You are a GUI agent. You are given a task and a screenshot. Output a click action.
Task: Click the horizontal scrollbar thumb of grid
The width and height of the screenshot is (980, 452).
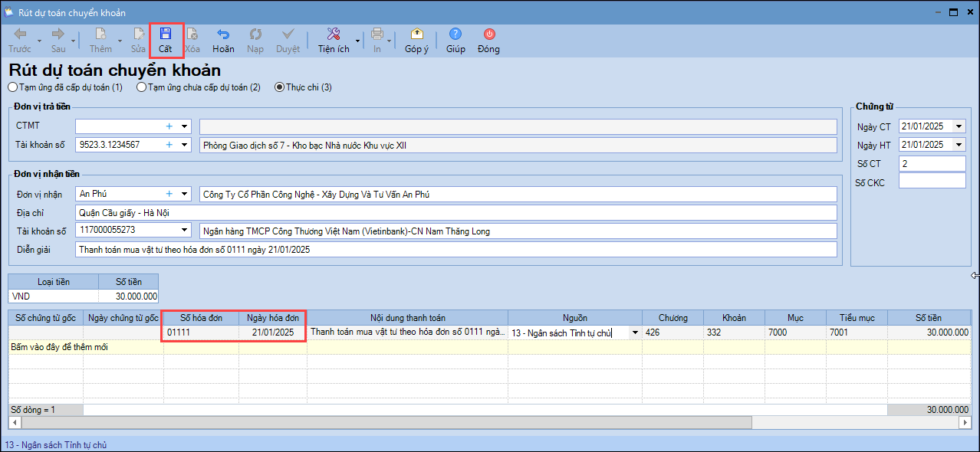tap(385, 423)
